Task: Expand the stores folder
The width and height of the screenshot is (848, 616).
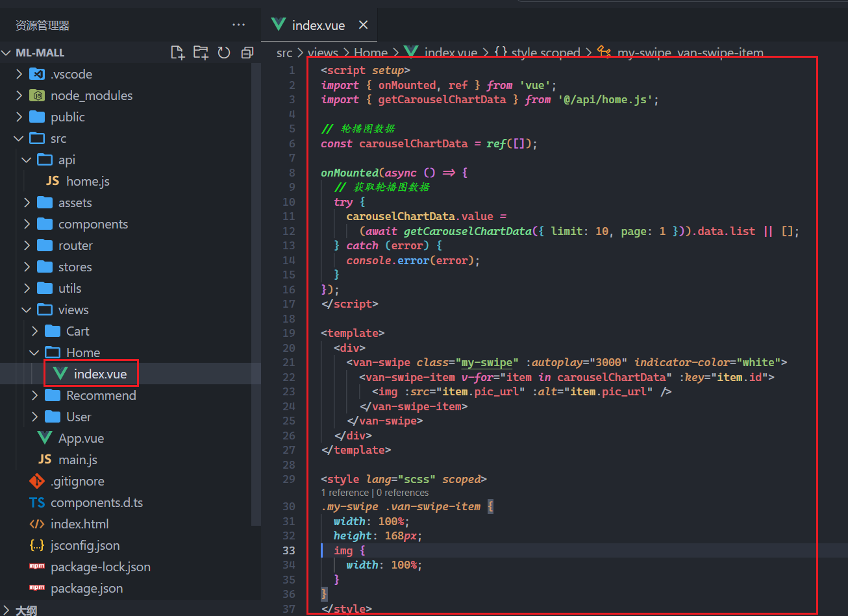Action: coord(27,267)
